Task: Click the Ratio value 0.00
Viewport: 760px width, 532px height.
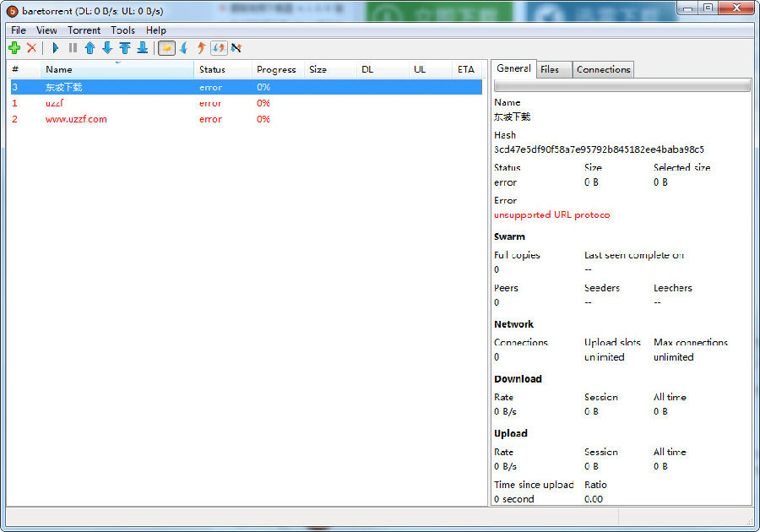Action: pos(594,499)
